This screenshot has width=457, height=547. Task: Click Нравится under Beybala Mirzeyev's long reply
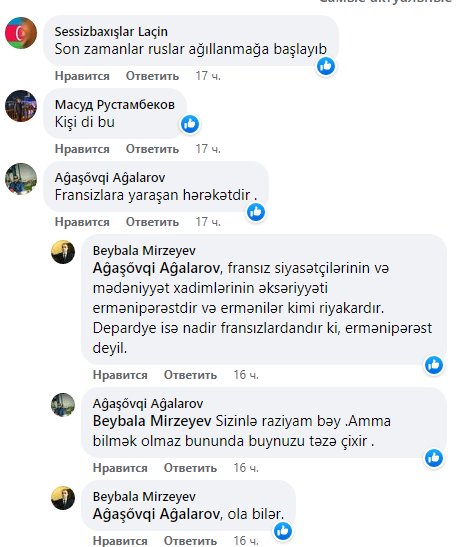(x=120, y=375)
